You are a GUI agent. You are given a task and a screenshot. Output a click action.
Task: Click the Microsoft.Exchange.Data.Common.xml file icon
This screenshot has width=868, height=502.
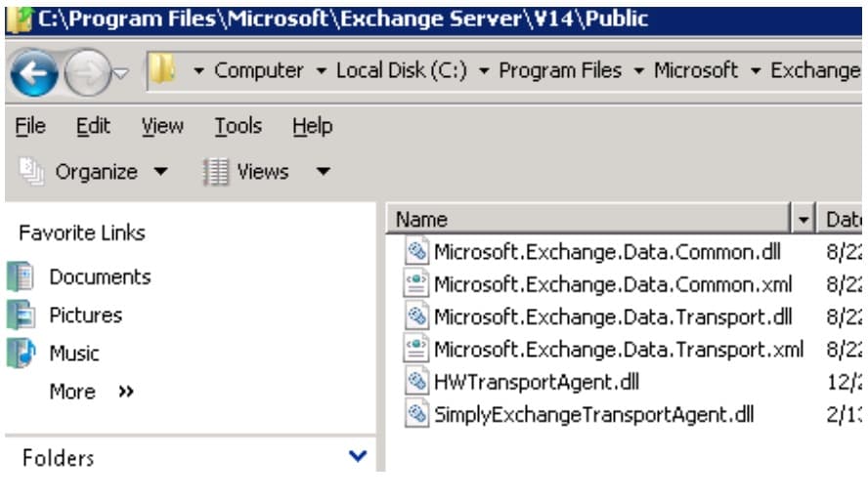417,284
